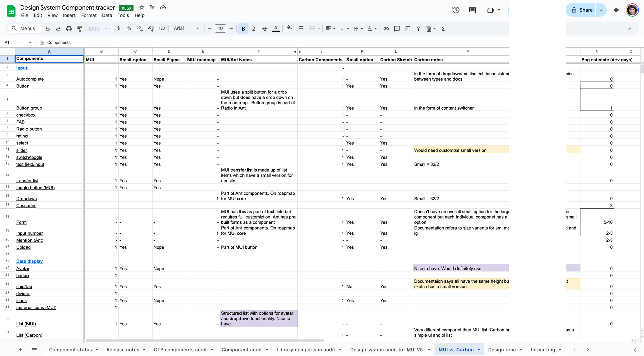Toggle bold formatting
The width and height of the screenshot is (644, 356).
[x=243, y=29]
